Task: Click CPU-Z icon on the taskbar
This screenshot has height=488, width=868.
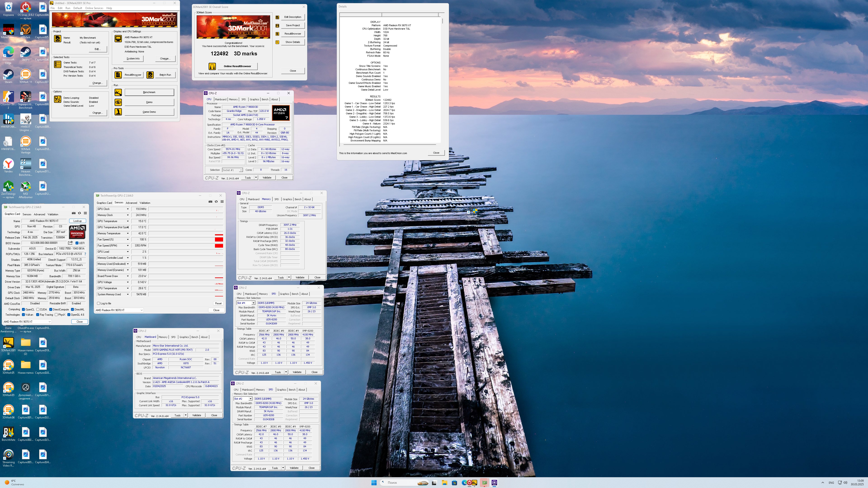Action: (x=494, y=483)
